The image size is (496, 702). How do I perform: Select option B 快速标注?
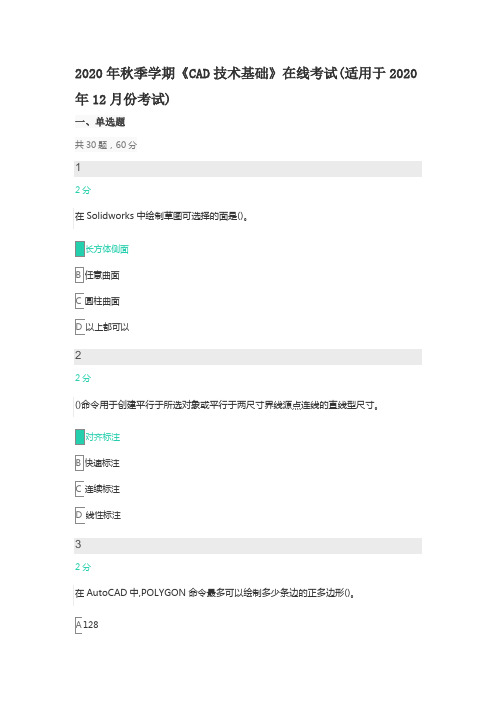[97, 463]
